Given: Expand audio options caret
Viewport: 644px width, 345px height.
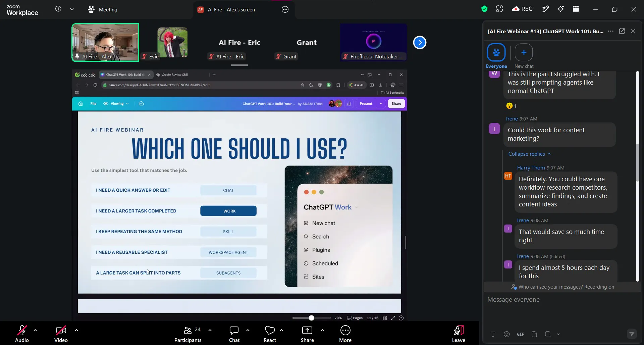Looking at the screenshot, I should [35, 330].
